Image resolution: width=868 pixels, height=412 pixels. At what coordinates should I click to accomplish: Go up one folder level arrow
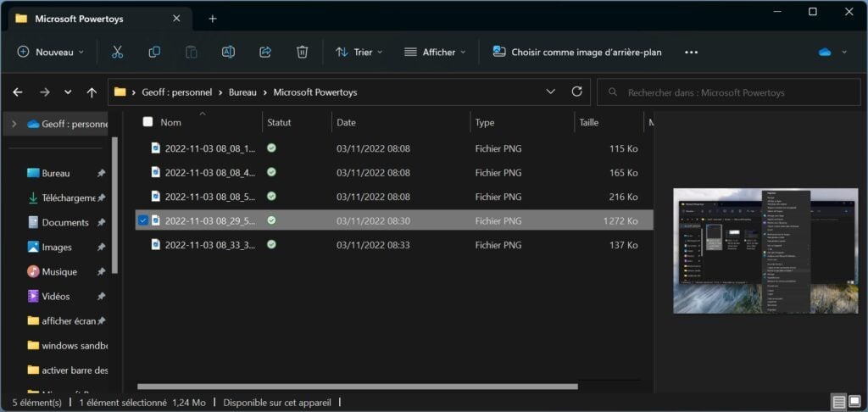tap(92, 92)
